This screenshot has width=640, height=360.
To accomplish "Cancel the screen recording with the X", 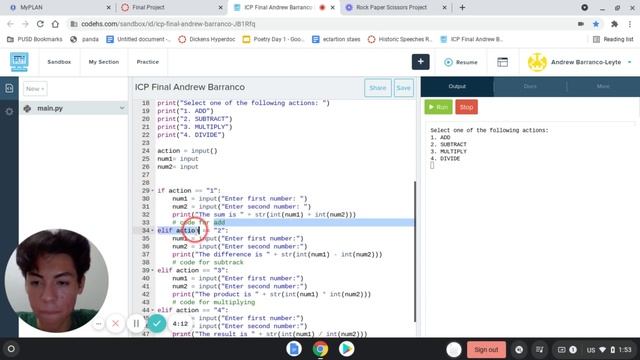I will point(116,324).
